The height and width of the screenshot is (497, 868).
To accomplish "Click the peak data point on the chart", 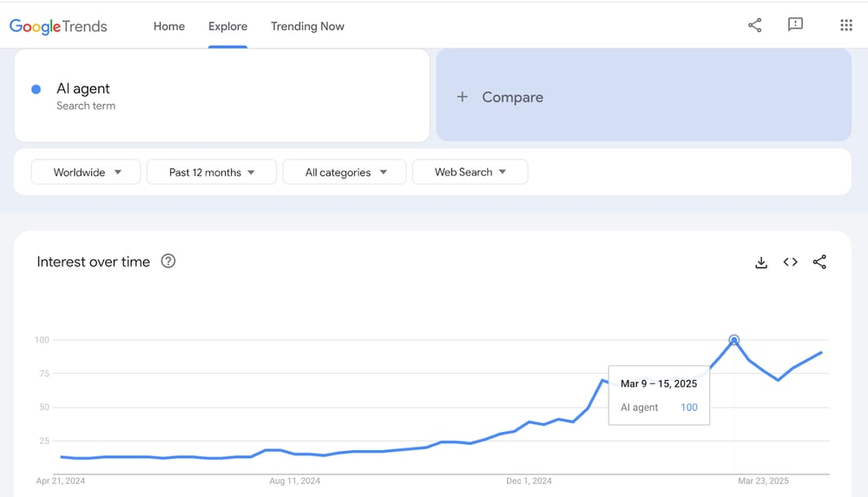I will [734, 340].
